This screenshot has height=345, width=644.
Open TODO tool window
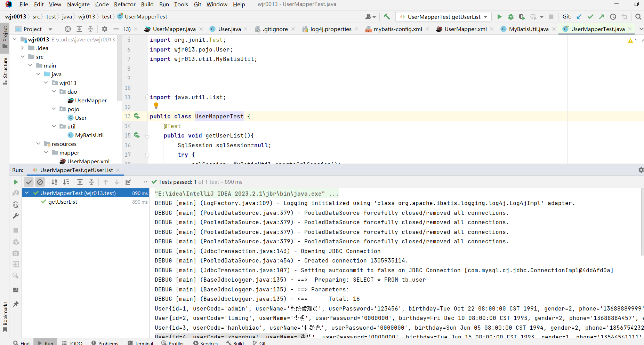click(x=72, y=343)
